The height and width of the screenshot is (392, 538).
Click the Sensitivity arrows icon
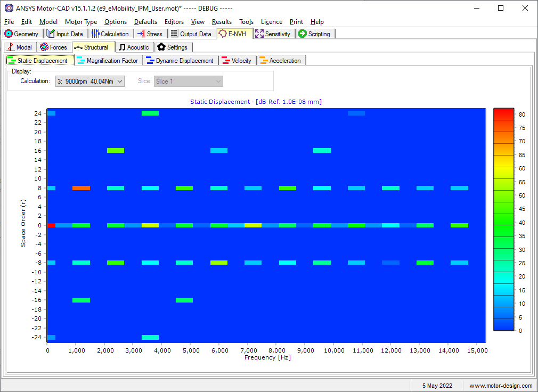(259, 34)
